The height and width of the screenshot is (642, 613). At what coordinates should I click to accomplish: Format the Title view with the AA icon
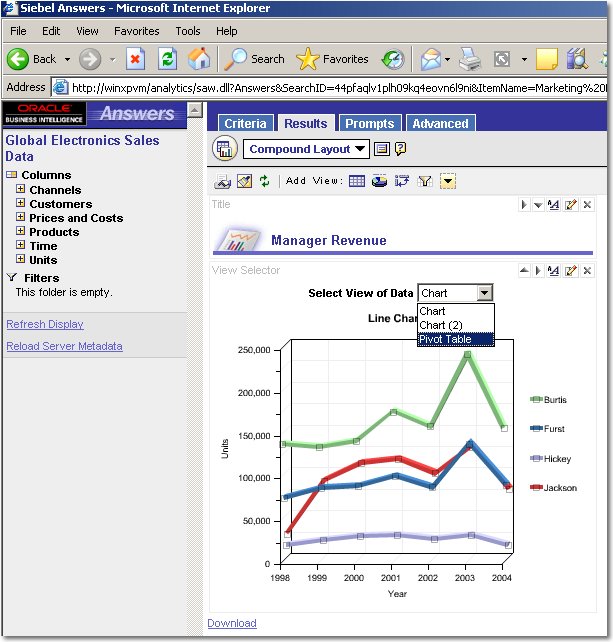coord(553,204)
